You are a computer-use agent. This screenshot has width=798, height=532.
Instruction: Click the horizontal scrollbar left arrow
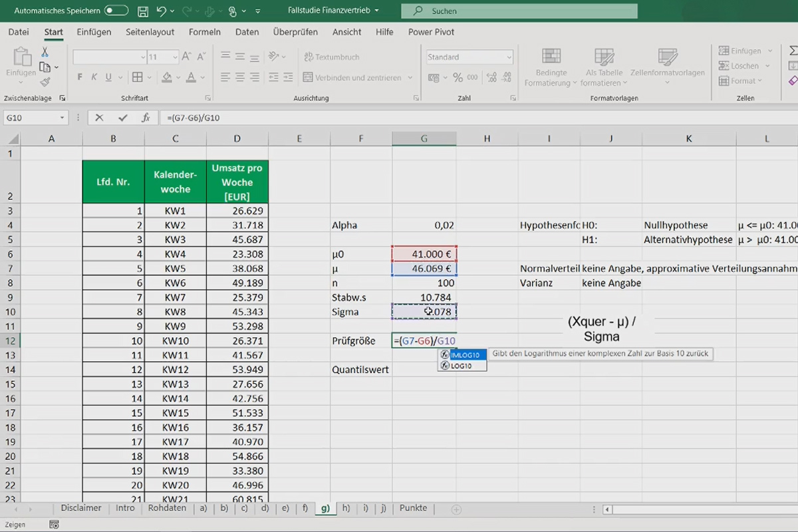[606, 510]
